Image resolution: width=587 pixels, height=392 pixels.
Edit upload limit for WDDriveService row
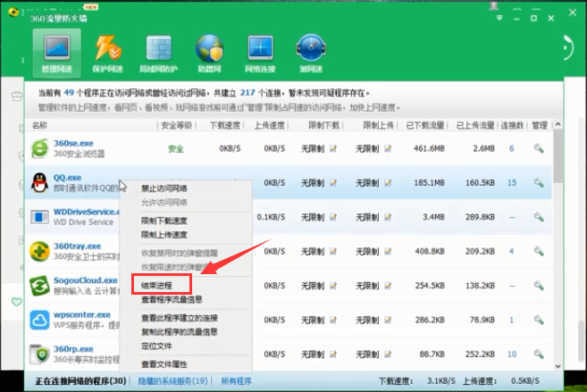pos(388,217)
